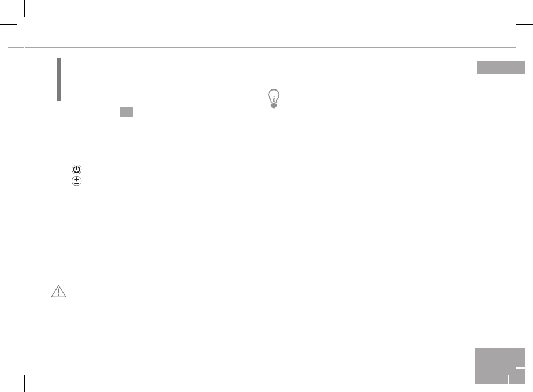The height and width of the screenshot is (392, 533).
Task: Click the plus/minus symbol icon
Action: [77, 181]
